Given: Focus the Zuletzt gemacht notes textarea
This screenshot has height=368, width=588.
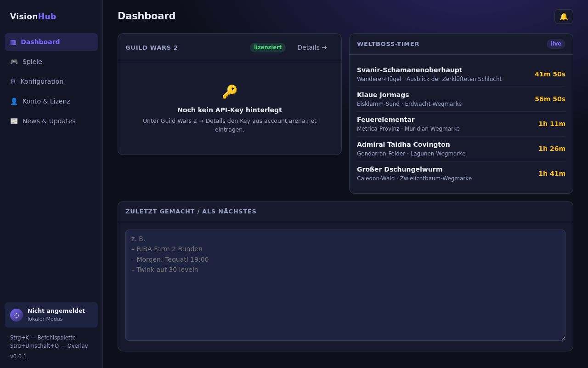Looking at the screenshot, I should pos(345,285).
